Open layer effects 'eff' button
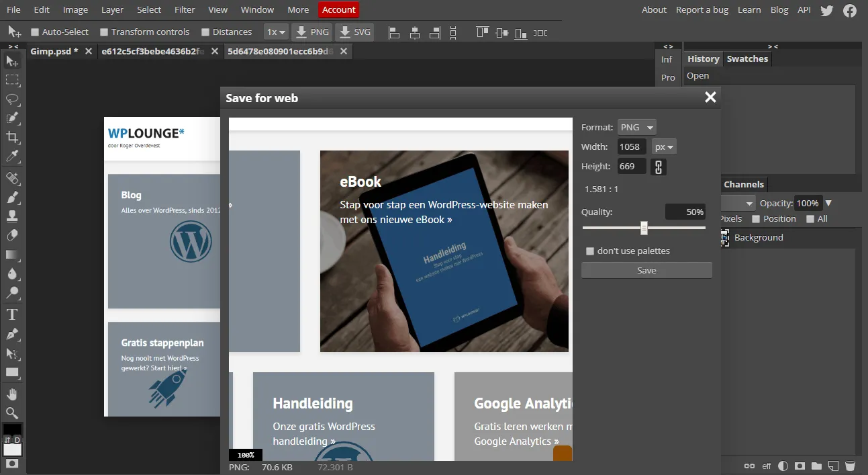This screenshot has width=868, height=475. click(766, 466)
